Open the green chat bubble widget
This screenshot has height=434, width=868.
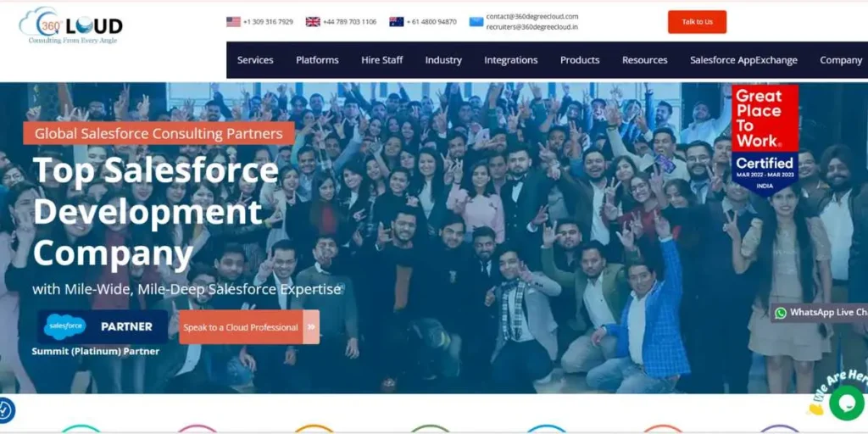pos(847,403)
